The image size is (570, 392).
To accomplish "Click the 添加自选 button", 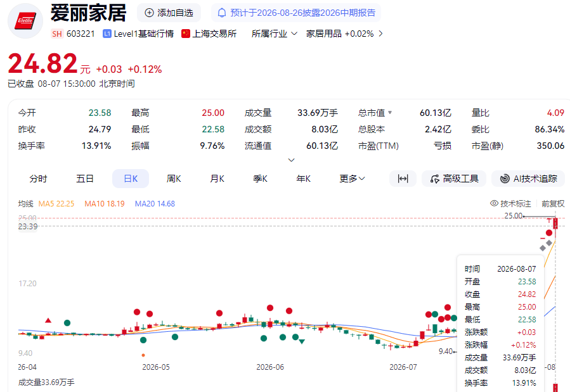I will click(169, 13).
